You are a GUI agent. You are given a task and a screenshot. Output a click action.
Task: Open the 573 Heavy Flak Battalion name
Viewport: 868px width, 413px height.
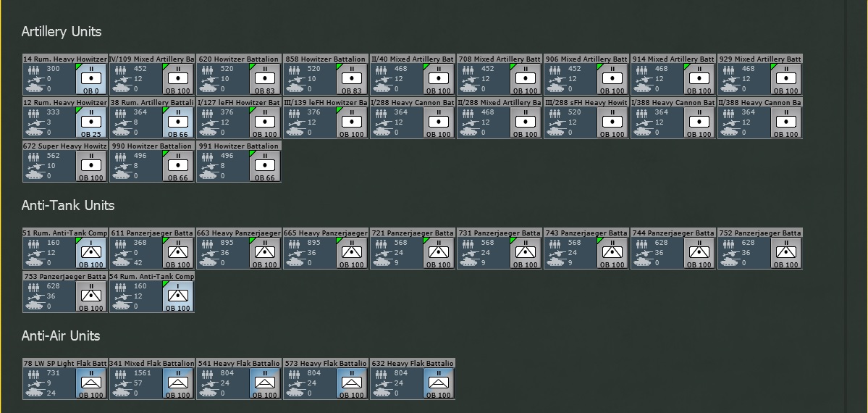tap(326, 363)
